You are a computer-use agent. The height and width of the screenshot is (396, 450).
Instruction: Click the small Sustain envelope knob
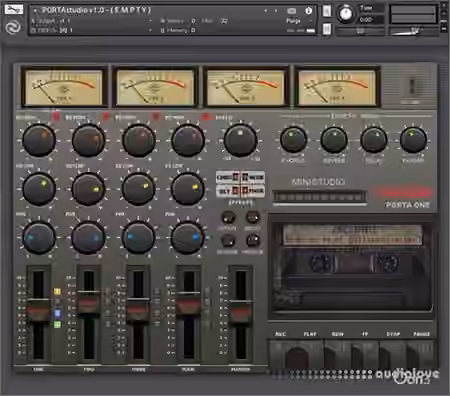coord(228,240)
